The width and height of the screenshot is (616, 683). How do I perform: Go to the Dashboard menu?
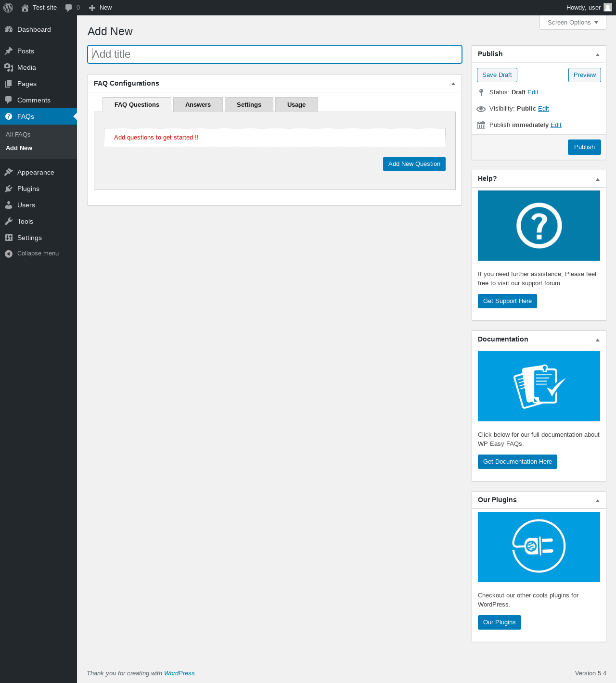click(38, 29)
